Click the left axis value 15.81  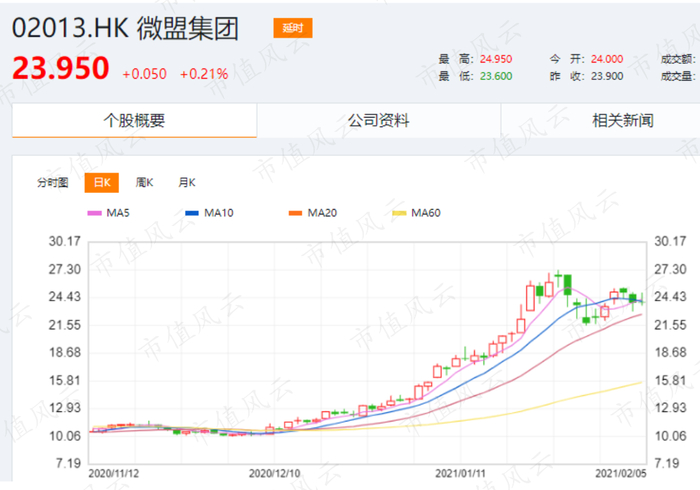pyautogui.click(x=65, y=380)
